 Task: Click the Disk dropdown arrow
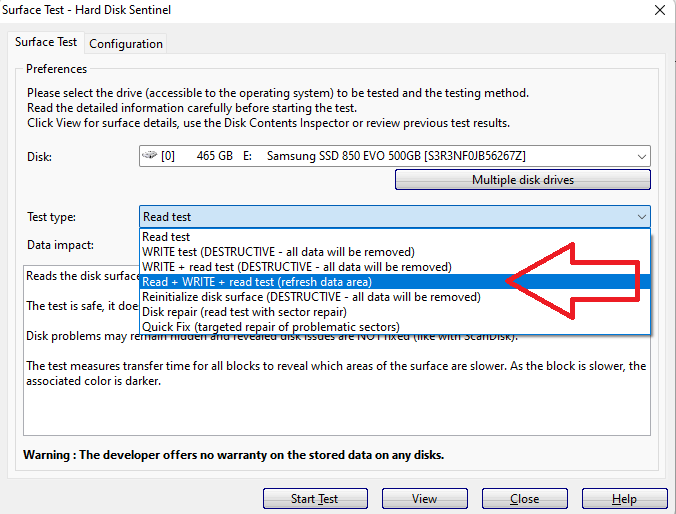click(x=642, y=157)
